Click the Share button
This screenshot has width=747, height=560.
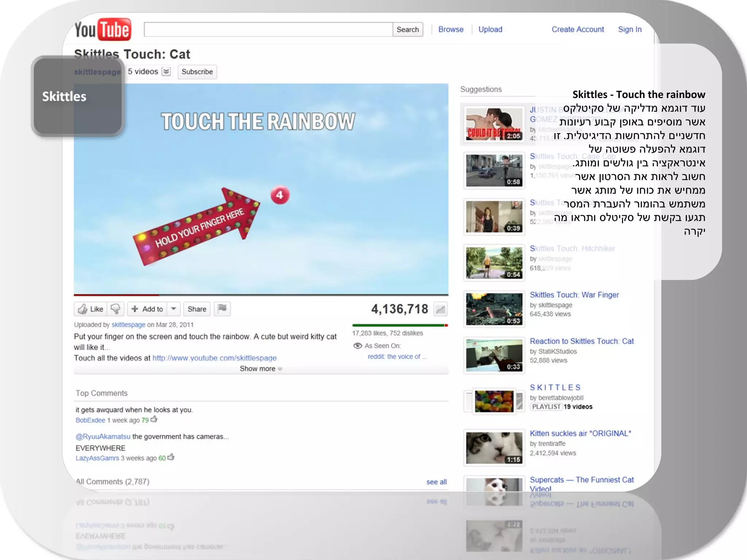coord(197,309)
